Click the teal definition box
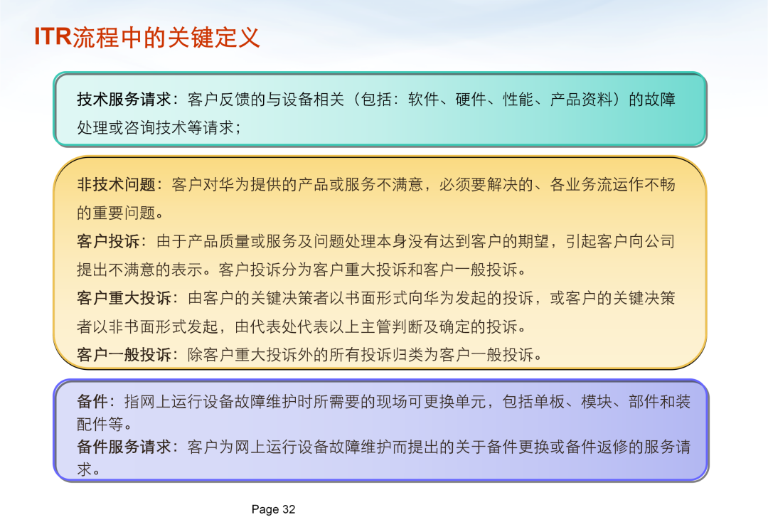The width and height of the screenshot is (768, 532). (x=380, y=110)
